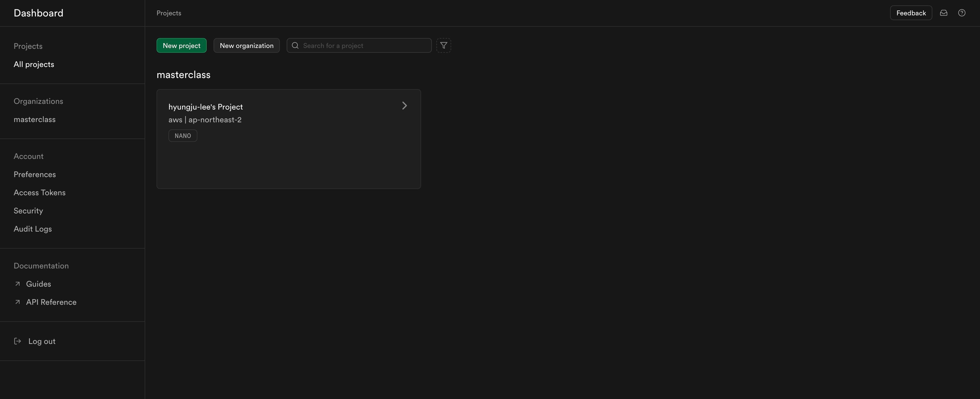Open the Feedback button
980x399 pixels.
(911, 13)
